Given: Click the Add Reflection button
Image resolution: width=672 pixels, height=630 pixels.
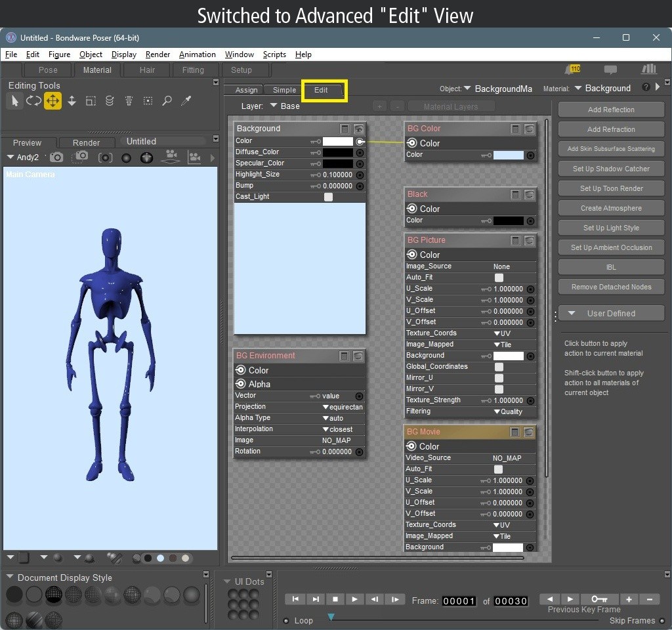Looking at the screenshot, I should 611,110.
